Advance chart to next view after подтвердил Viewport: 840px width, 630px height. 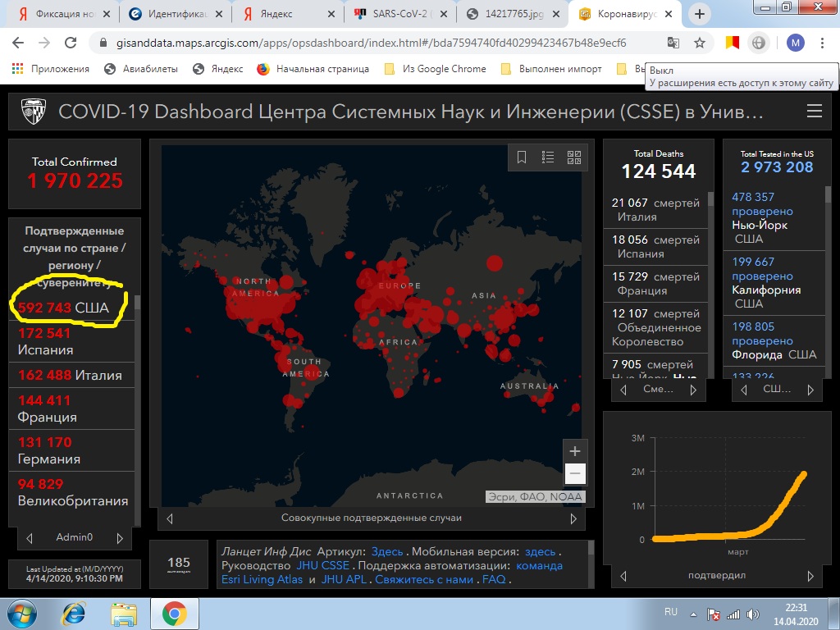(x=810, y=576)
